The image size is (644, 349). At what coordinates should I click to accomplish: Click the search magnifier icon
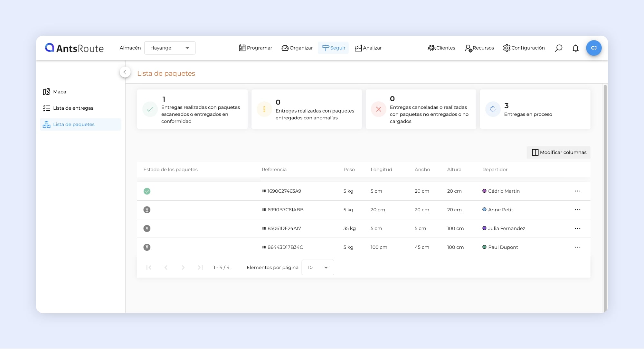(x=558, y=48)
